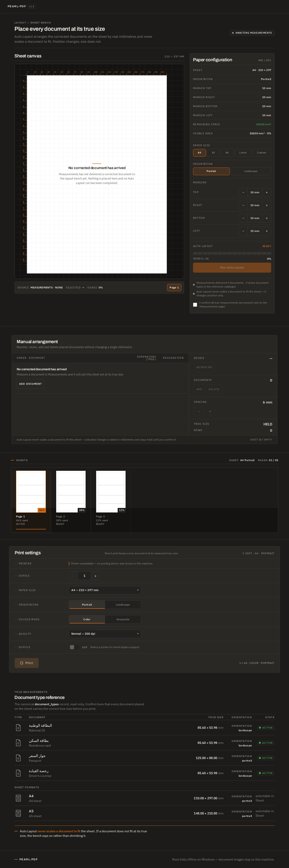Click the Rotate 90° button
The height and width of the screenshot is (868, 289).
(x=204, y=367)
